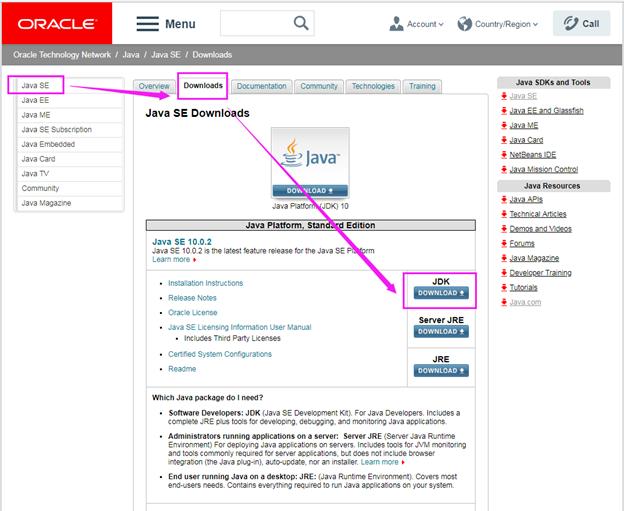Viewport: 624px width, 511px height.
Task: Click the red arrow beside Technical Articles
Action: tap(504, 214)
